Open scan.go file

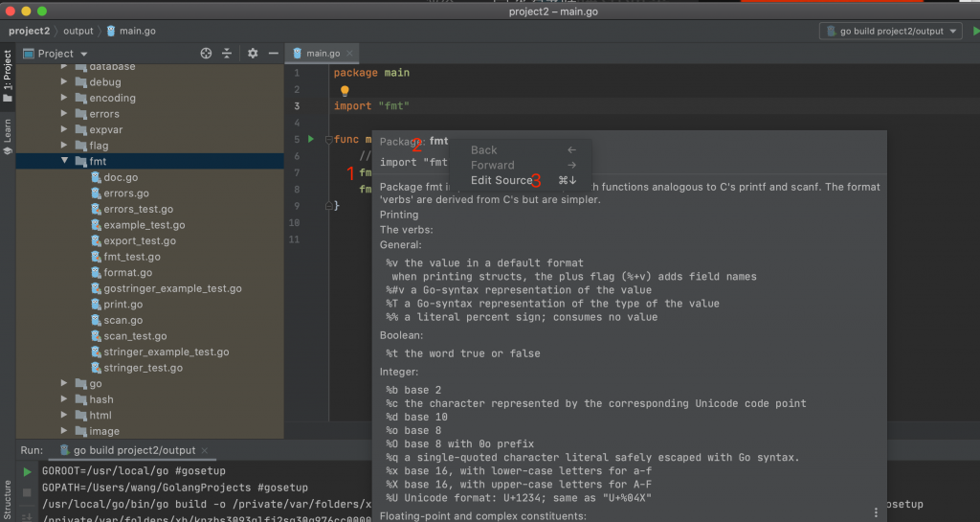click(x=123, y=320)
